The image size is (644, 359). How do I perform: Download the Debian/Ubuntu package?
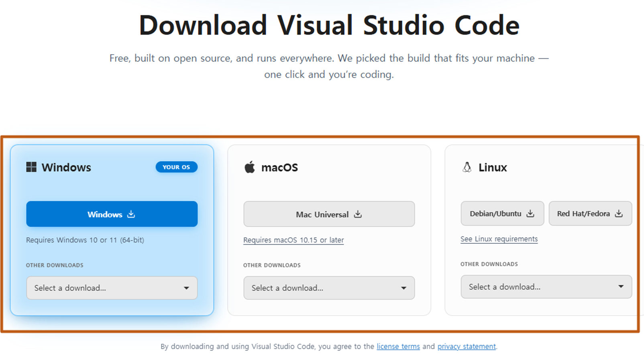(x=502, y=214)
